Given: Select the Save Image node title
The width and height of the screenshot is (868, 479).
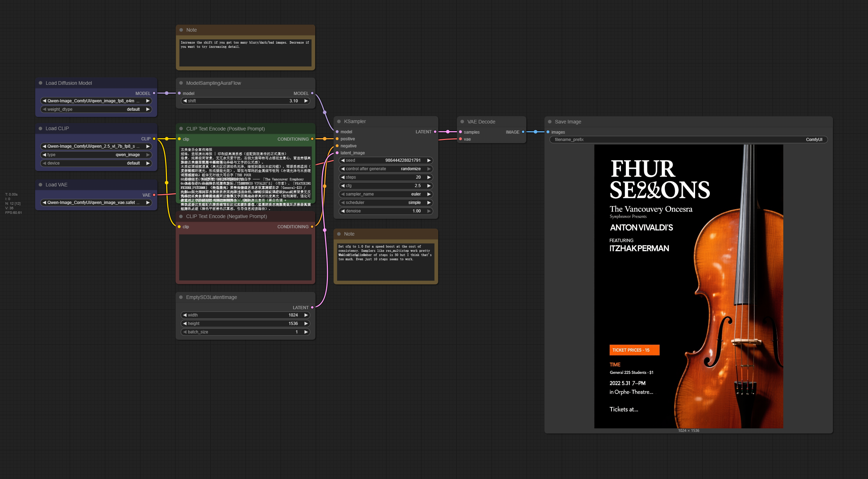Looking at the screenshot, I should tap(568, 122).
